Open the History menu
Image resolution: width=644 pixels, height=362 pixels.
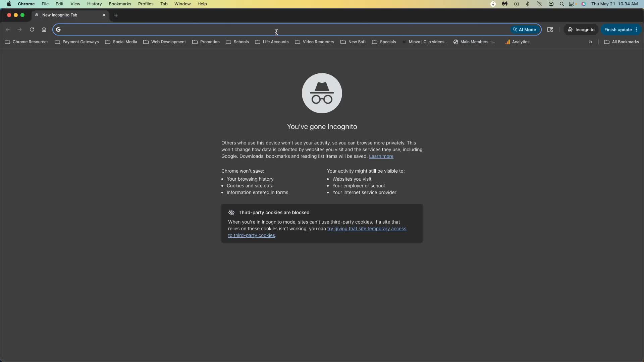pos(95,4)
